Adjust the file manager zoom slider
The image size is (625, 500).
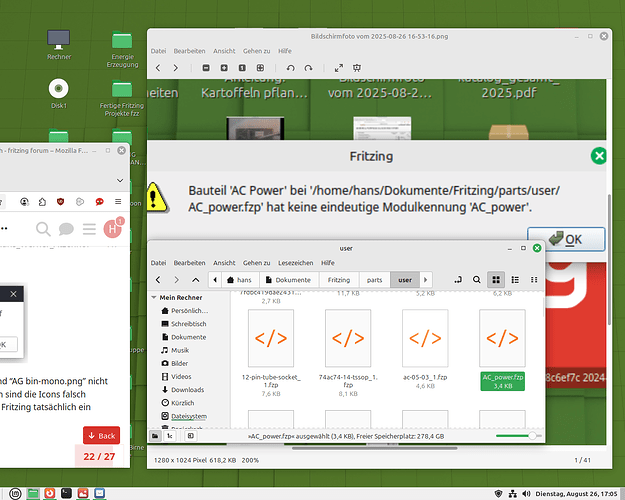coord(517,436)
